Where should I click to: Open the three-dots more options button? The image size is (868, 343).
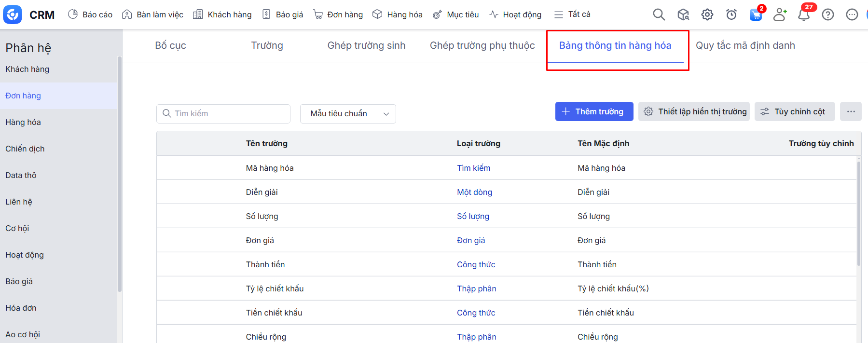pos(851,111)
